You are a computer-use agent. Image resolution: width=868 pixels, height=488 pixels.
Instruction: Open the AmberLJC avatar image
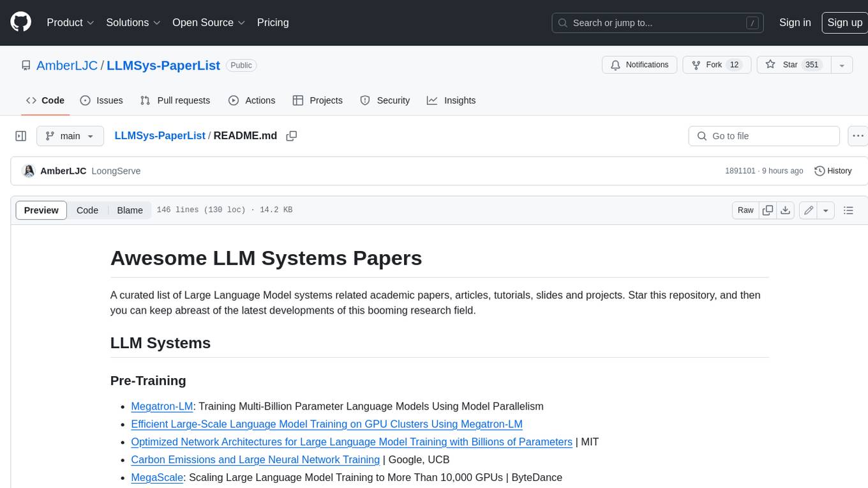click(x=29, y=171)
